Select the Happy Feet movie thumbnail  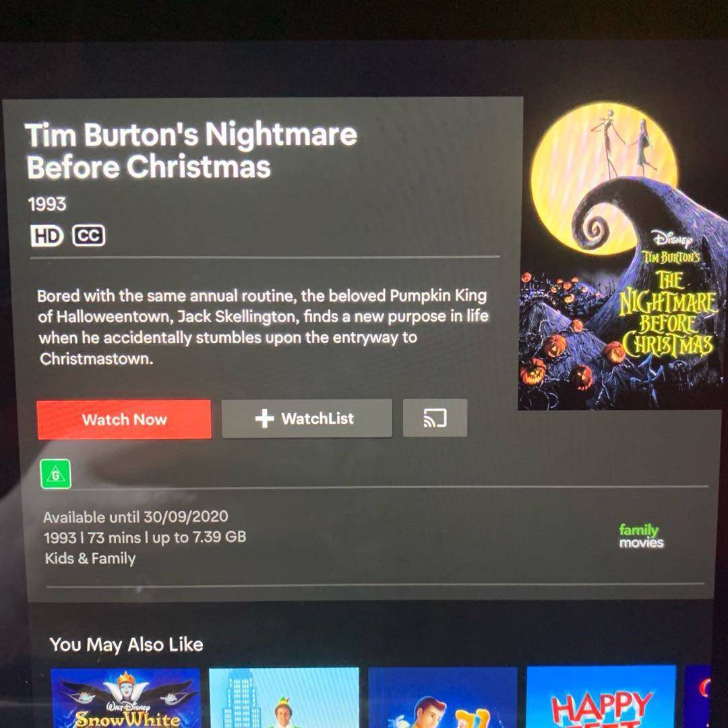[601, 696]
